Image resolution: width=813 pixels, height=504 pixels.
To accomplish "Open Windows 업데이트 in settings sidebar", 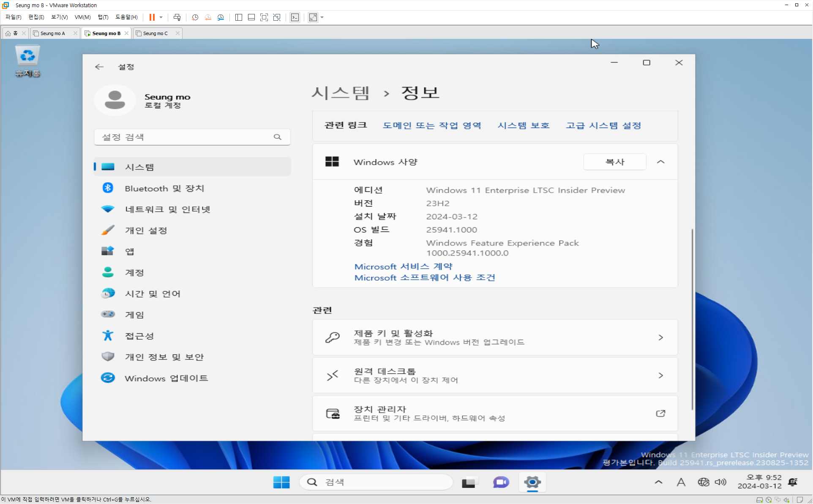I will (166, 378).
